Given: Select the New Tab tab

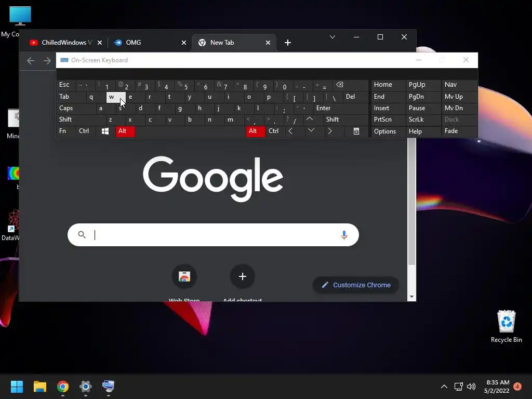Looking at the screenshot, I should click(x=234, y=43).
